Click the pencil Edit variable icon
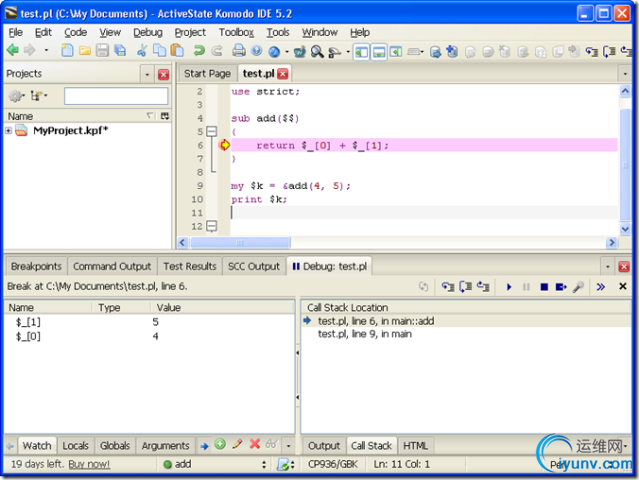 click(x=238, y=444)
